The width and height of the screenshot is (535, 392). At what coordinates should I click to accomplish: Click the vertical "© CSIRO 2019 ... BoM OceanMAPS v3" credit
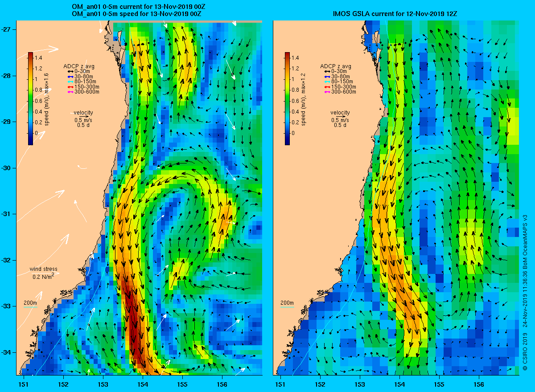point(524,293)
